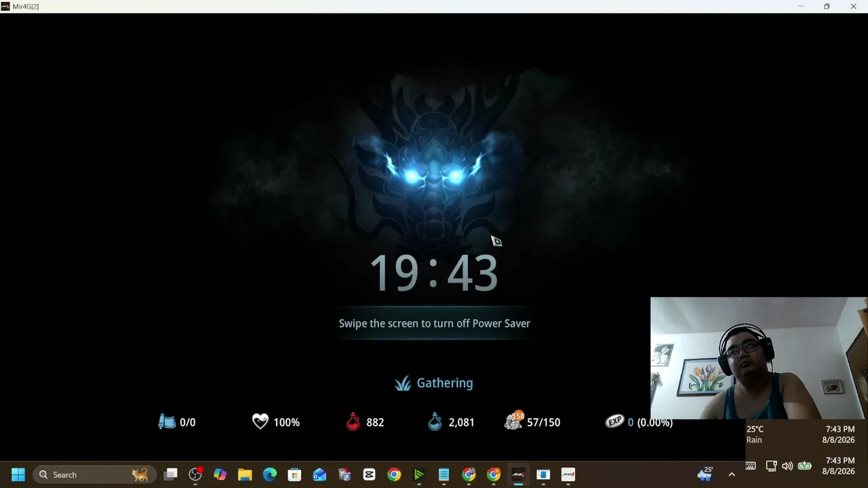Select the blue MP potion icon
The width and height of the screenshot is (868, 488).
click(435, 422)
